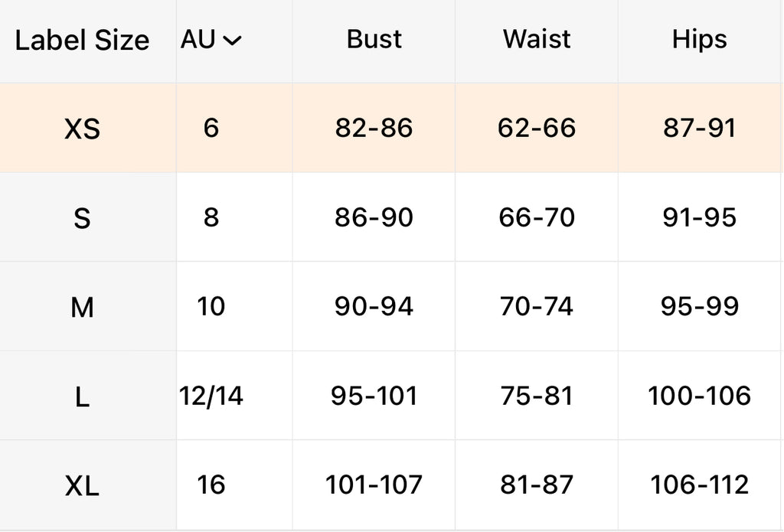Click AU size 6 cell

[211, 128]
